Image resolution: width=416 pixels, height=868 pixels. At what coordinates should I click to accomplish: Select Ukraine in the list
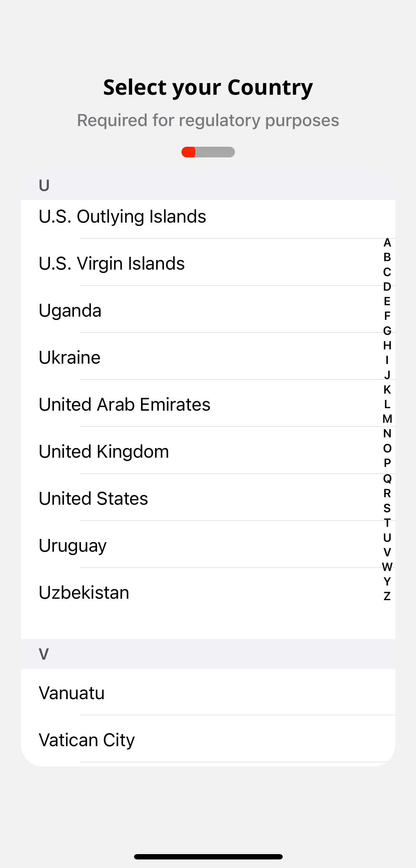coord(70,357)
